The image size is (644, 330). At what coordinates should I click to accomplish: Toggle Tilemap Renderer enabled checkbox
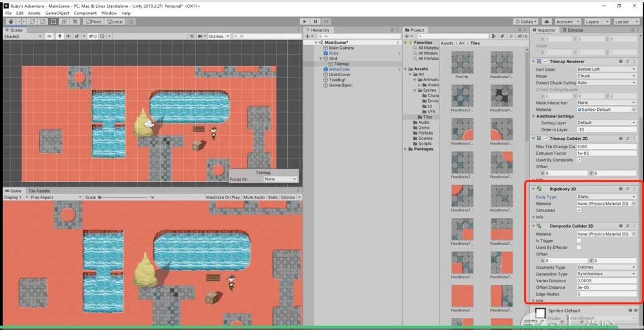pyautogui.click(x=546, y=61)
